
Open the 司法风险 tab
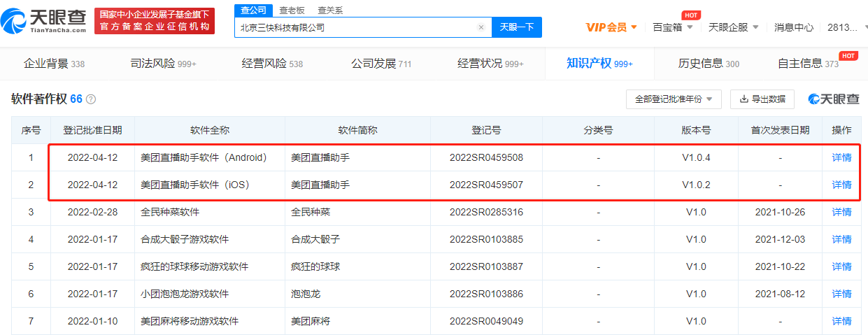(163, 64)
